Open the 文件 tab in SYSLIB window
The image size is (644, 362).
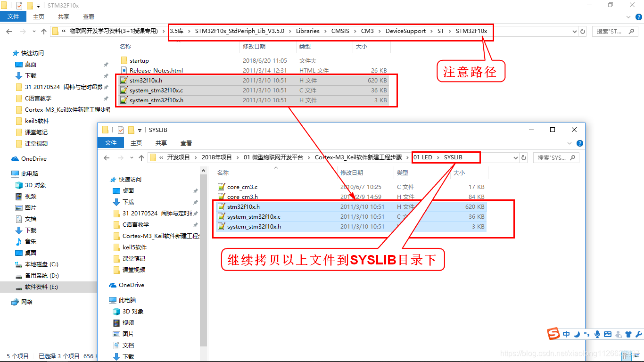tap(111, 143)
